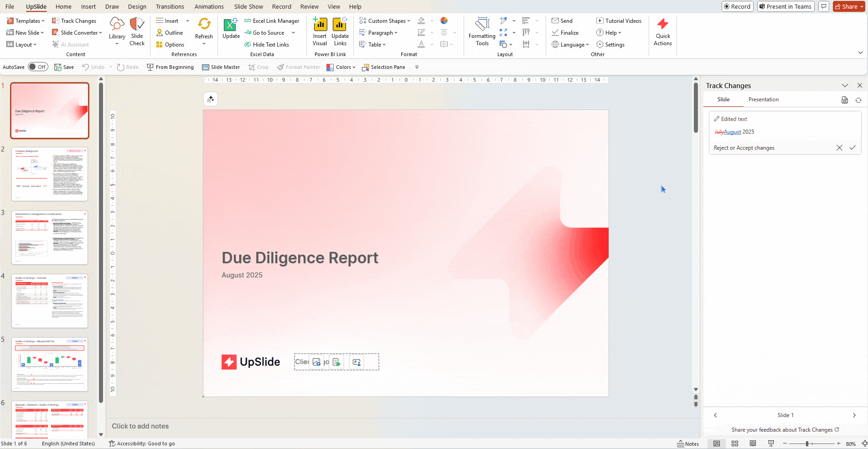This screenshot has width=868, height=449.
Task: Open the Slide Check tool
Action: pyautogui.click(x=137, y=31)
